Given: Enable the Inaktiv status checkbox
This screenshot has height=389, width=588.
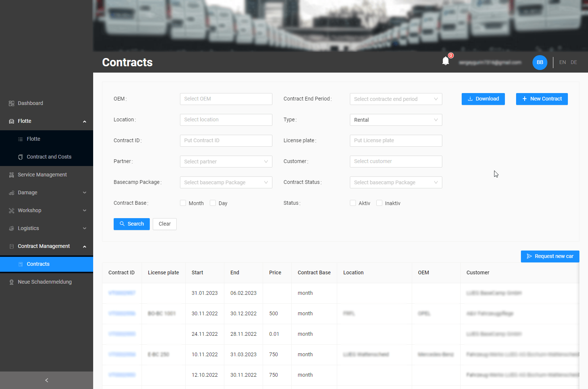Looking at the screenshot, I should pyautogui.click(x=379, y=203).
